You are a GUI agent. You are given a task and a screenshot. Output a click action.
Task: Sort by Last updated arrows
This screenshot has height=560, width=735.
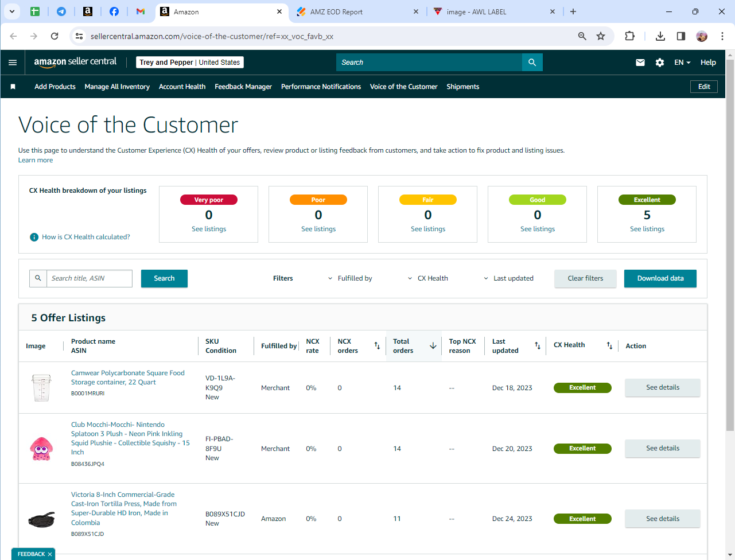538,345
